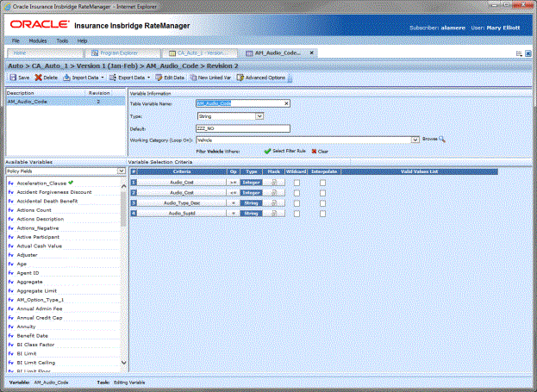
Task: Click the Browse magnifier icon
Action: [442, 139]
